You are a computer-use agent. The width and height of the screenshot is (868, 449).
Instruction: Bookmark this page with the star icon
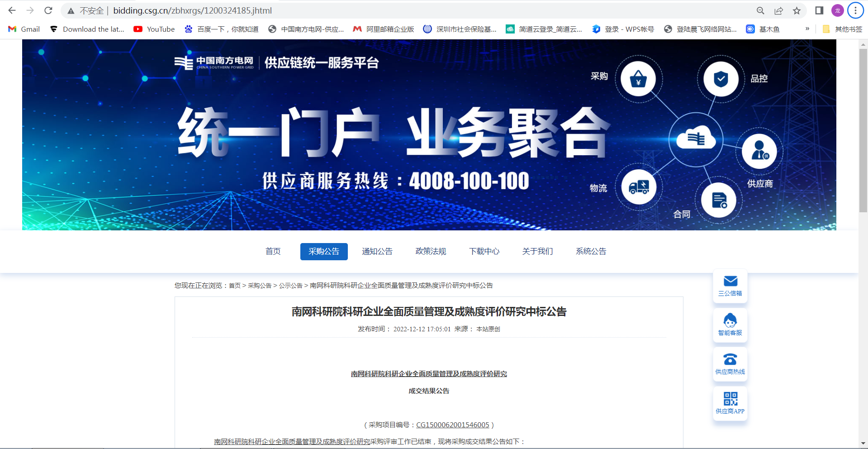coord(797,10)
